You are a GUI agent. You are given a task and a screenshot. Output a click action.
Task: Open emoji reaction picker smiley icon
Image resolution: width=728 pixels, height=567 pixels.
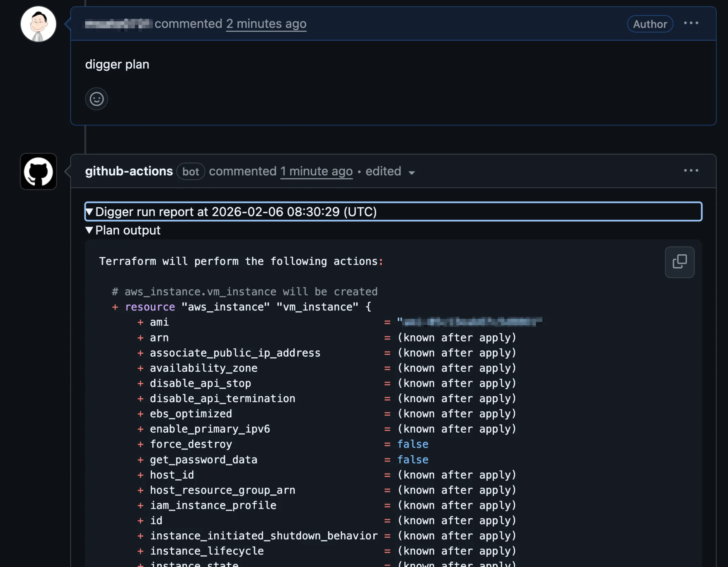pyautogui.click(x=96, y=99)
